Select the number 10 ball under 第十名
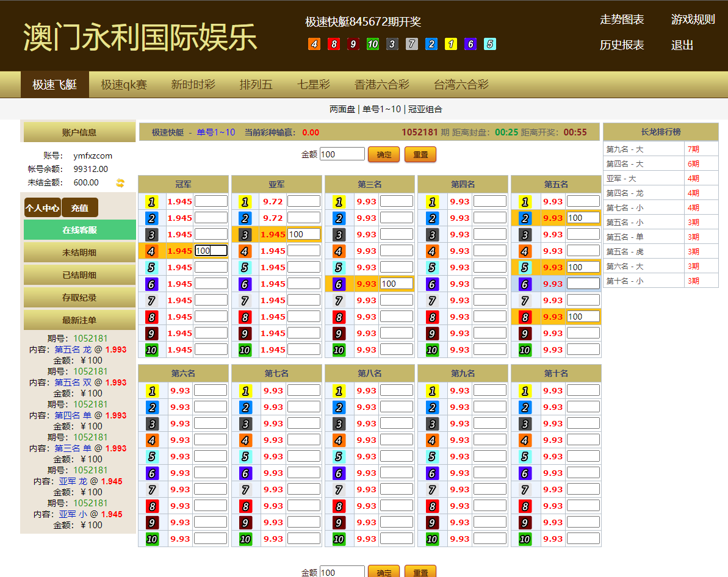728x577 pixels. [524, 539]
